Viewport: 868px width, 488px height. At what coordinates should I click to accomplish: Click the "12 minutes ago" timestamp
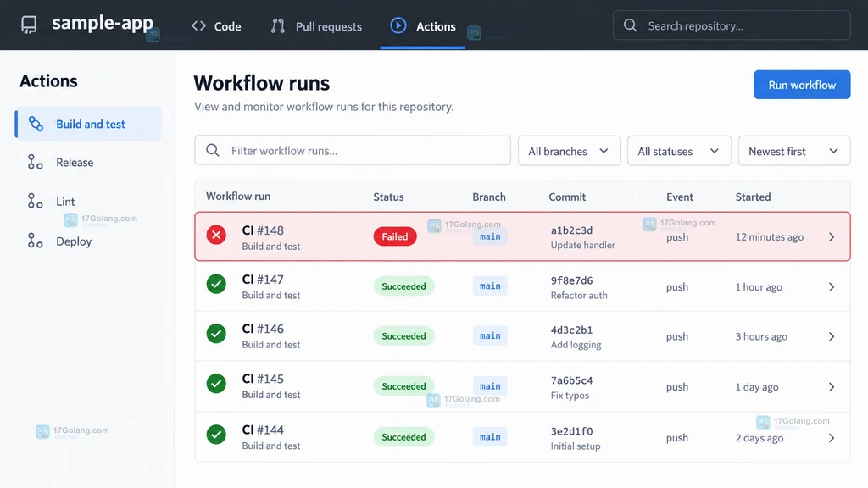(x=770, y=237)
